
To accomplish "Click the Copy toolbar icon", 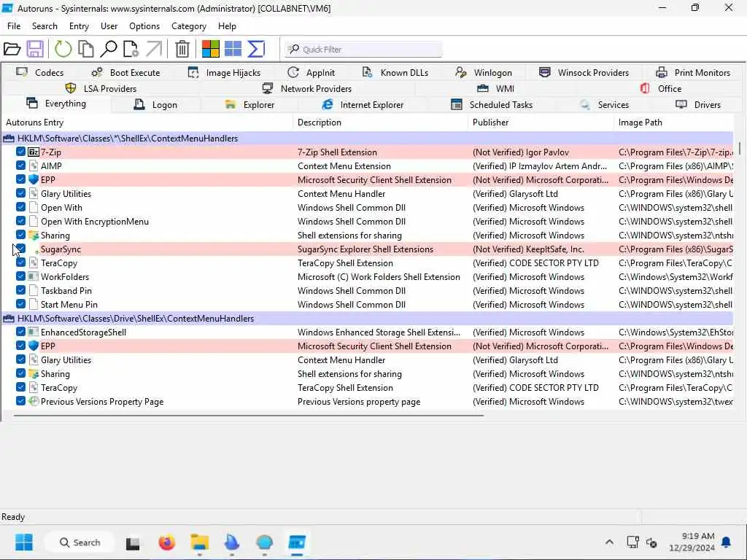I will tap(86, 49).
